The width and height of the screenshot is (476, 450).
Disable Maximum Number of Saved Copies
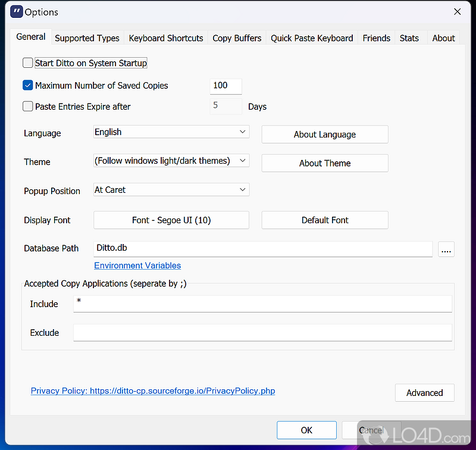coord(27,85)
